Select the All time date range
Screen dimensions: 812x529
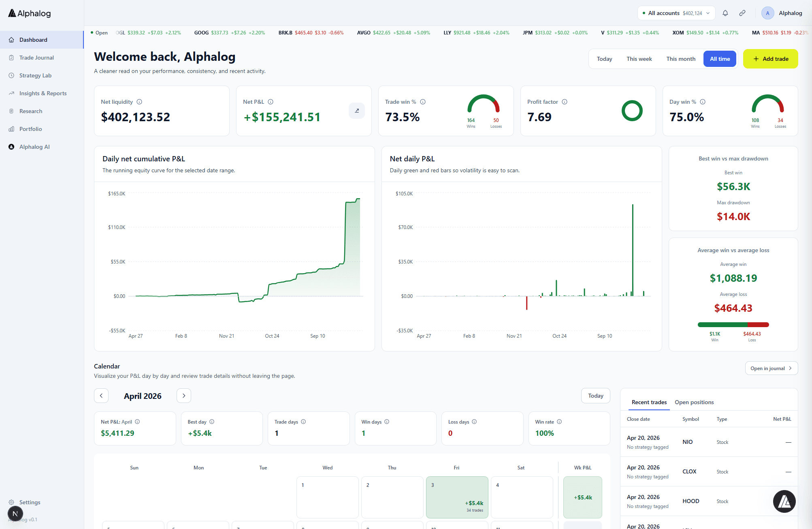pos(720,59)
